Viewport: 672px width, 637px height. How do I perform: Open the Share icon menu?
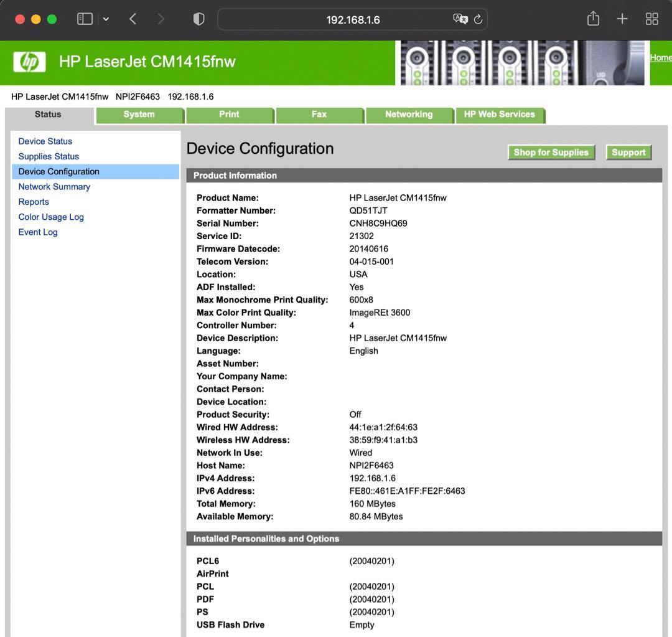coord(593,19)
